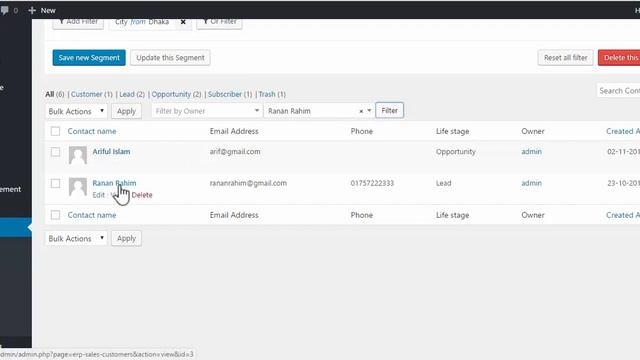The width and height of the screenshot is (640, 360).
Task: Click rananrahim@gmail.com email cell
Action: pyautogui.click(x=248, y=183)
